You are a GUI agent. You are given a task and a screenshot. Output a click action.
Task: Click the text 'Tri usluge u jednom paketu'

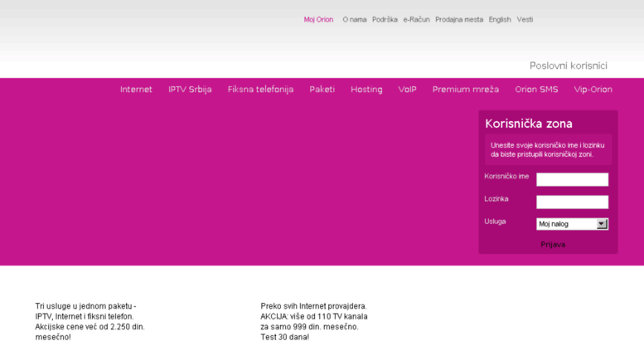[84, 306]
